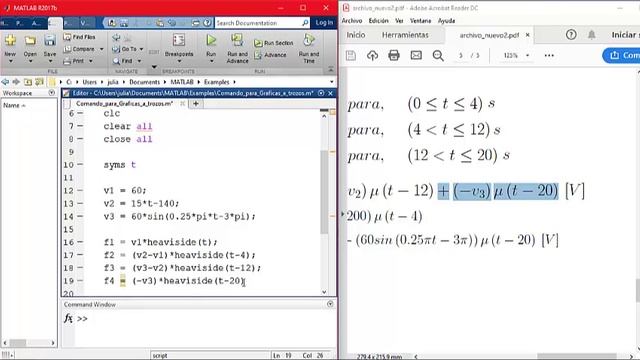Open Ayuda menu in Acrobat

pos(446,21)
